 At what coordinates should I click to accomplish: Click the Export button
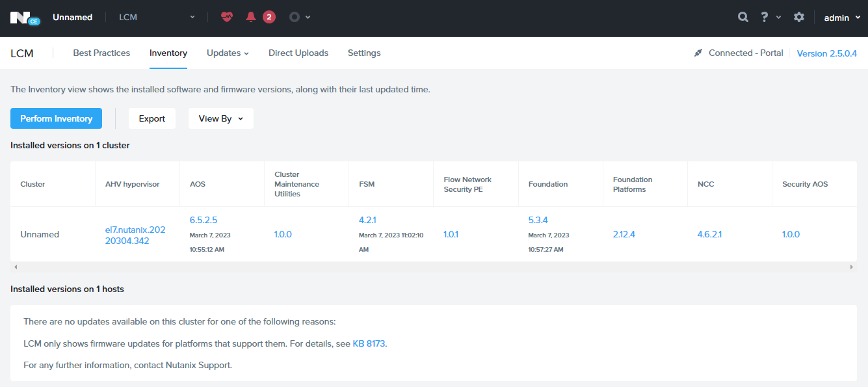(x=152, y=118)
